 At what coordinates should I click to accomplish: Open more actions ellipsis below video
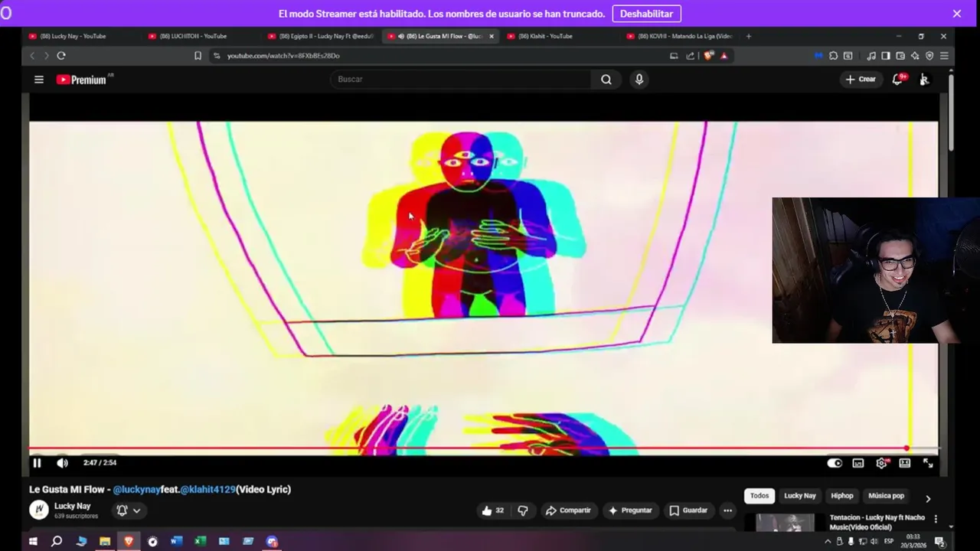coord(727,510)
